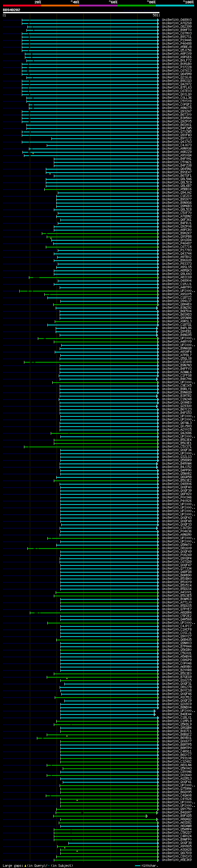The height and width of the screenshot is (868, 197).
Task: Click the UniRef100_A5E3K9 label
Action: [176, 860]
